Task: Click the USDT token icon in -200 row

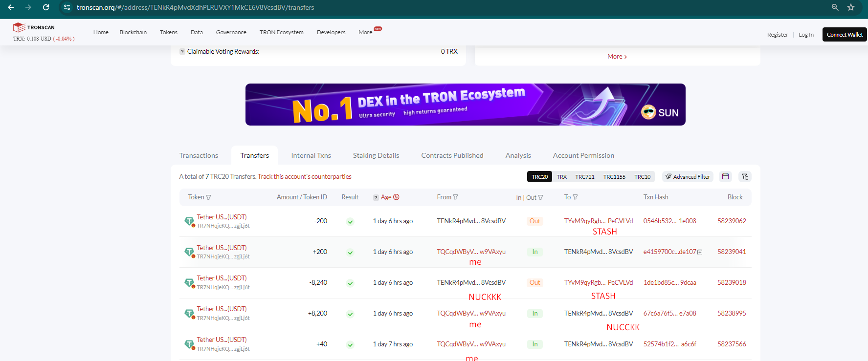Action: pos(189,221)
